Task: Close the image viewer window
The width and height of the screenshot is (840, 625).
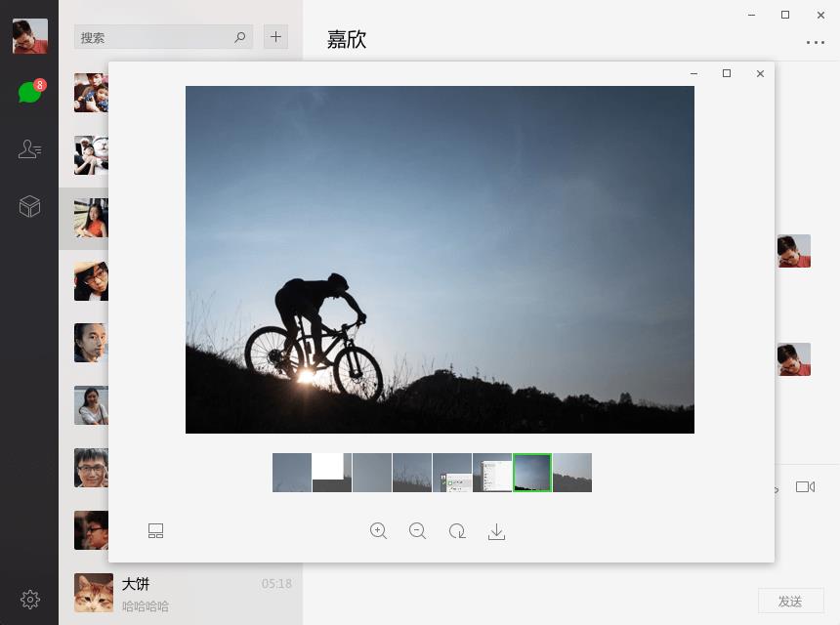Action: [760, 73]
